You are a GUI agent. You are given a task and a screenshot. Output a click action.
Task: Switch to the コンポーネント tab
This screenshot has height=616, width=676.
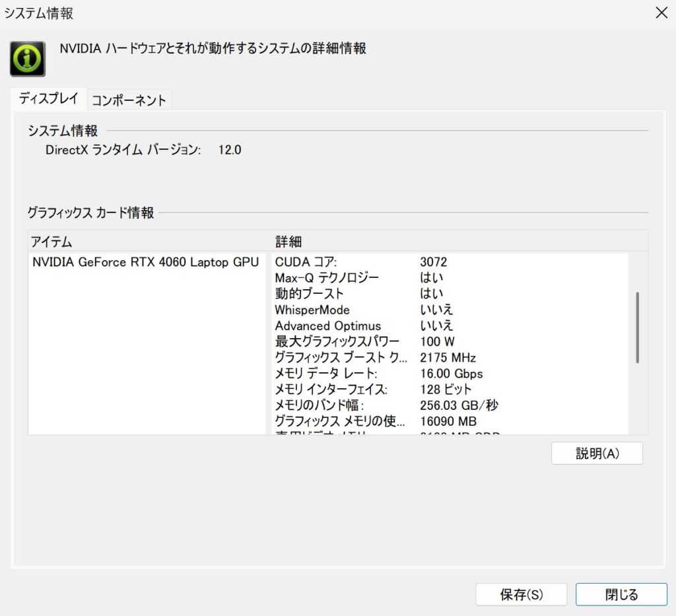pos(129,100)
